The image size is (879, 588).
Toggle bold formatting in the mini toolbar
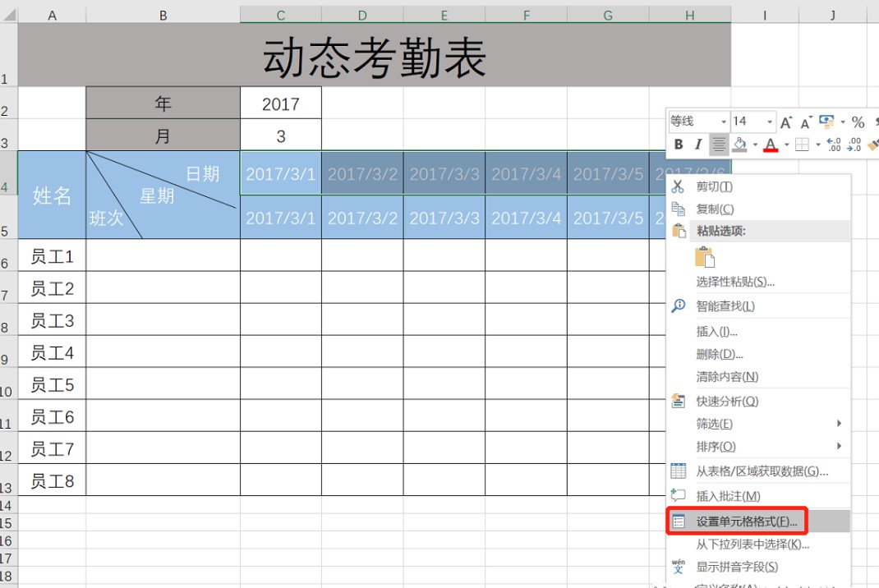[x=679, y=145]
